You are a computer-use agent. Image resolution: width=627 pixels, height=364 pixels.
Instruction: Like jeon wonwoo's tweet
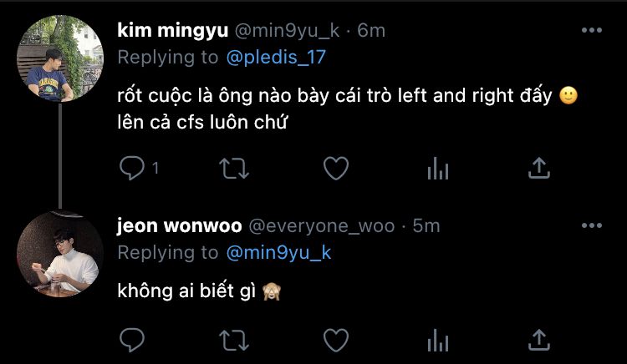tap(336, 340)
